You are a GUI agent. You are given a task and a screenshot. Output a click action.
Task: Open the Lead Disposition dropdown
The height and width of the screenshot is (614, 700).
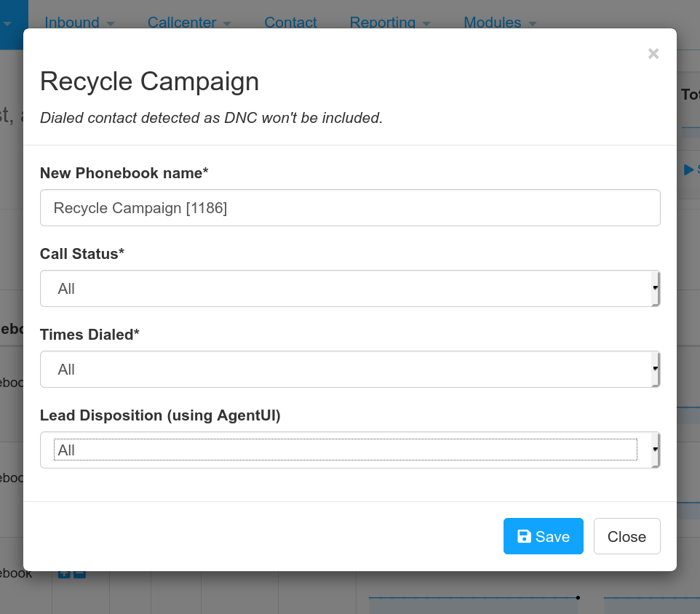pos(350,450)
